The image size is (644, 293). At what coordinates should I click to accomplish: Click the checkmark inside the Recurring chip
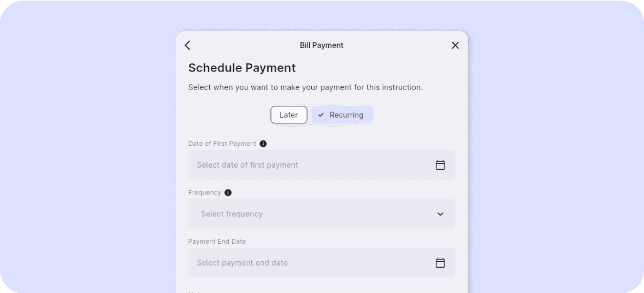(x=321, y=115)
